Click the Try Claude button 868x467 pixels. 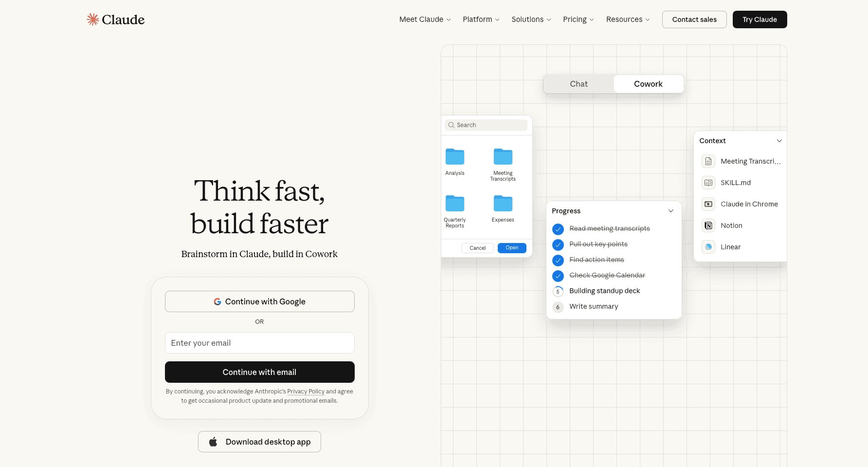pos(759,19)
